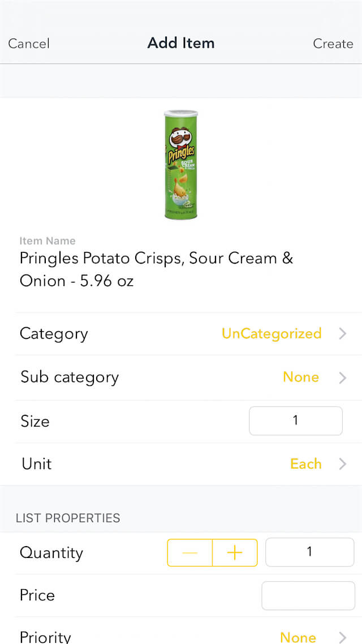Increase quantity with the plus button

point(234,553)
